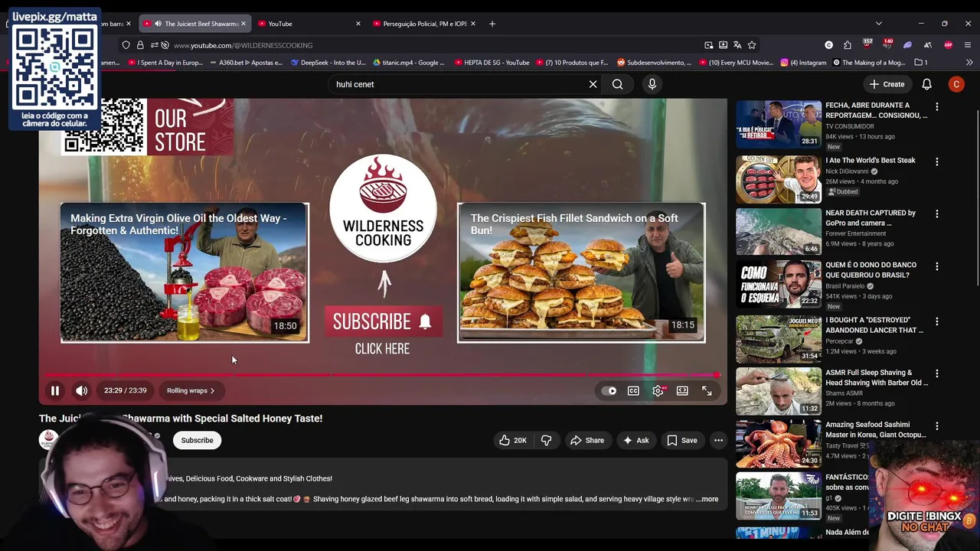Dislike the video with thumbs down

tap(546, 440)
